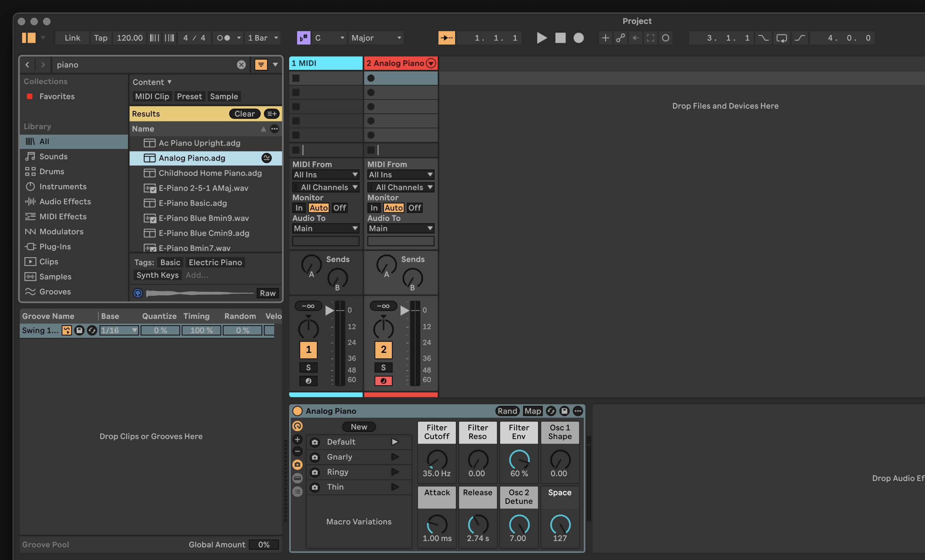This screenshot has height=560, width=925.
Task: Arm the 1 MIDI track for recording
Action: pos(308,381)
